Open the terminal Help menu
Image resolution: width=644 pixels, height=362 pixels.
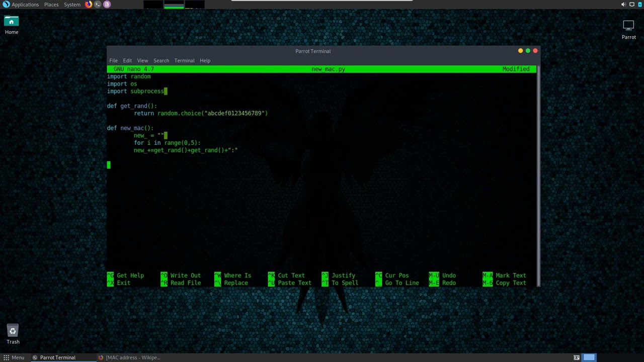click(x=205, y=60)
